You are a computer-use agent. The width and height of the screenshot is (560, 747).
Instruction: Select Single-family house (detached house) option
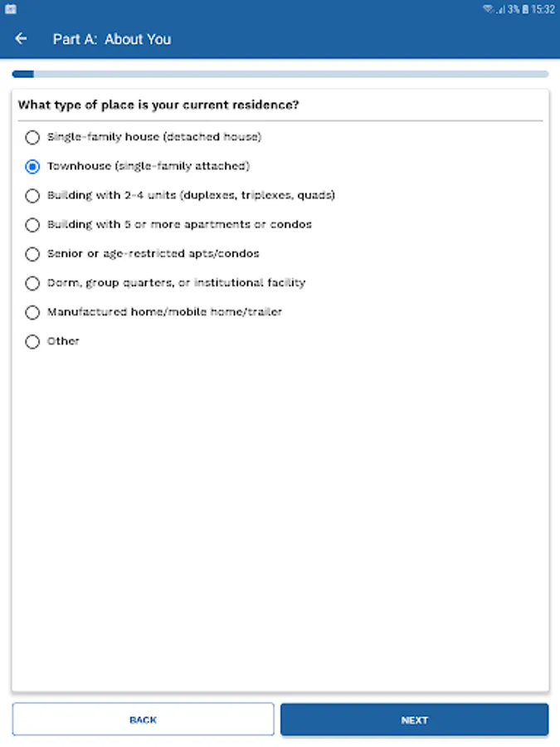tap(32, 137)
